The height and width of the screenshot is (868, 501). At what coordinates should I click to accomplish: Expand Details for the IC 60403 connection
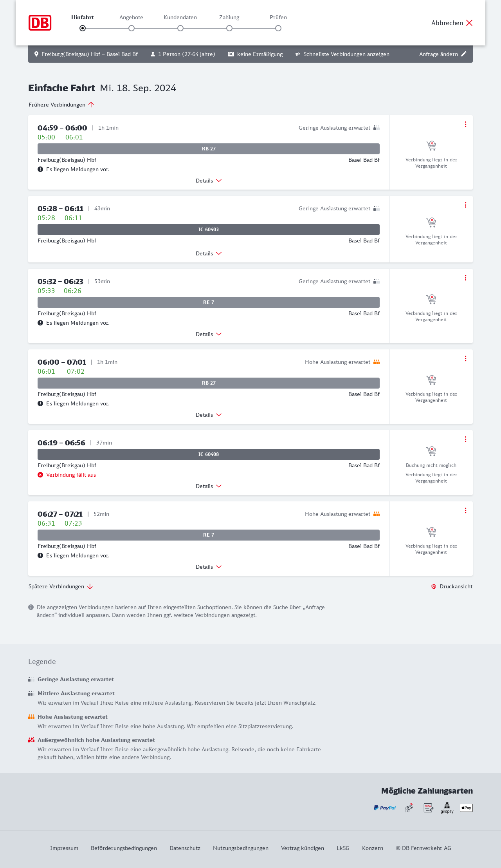pyautogui.click(x=209, y=253)
